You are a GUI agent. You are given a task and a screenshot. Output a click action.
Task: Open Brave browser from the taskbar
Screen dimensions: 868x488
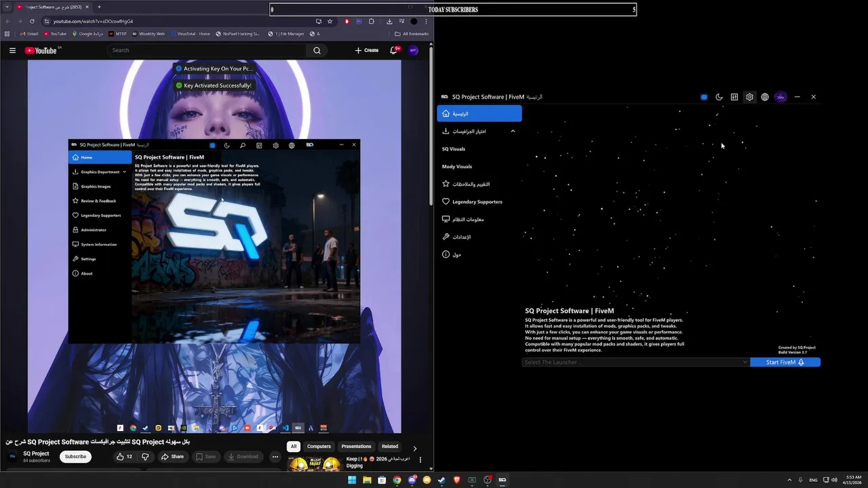tap(456, 480)
